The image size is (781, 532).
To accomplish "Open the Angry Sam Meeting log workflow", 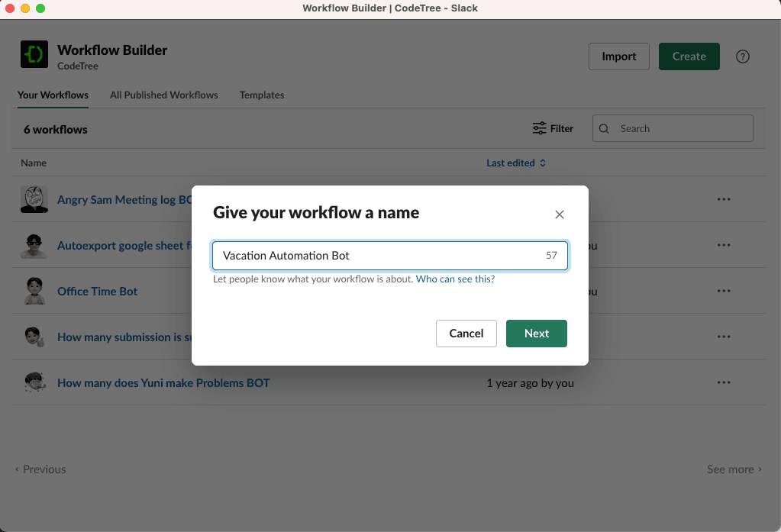I will point(124,200).
